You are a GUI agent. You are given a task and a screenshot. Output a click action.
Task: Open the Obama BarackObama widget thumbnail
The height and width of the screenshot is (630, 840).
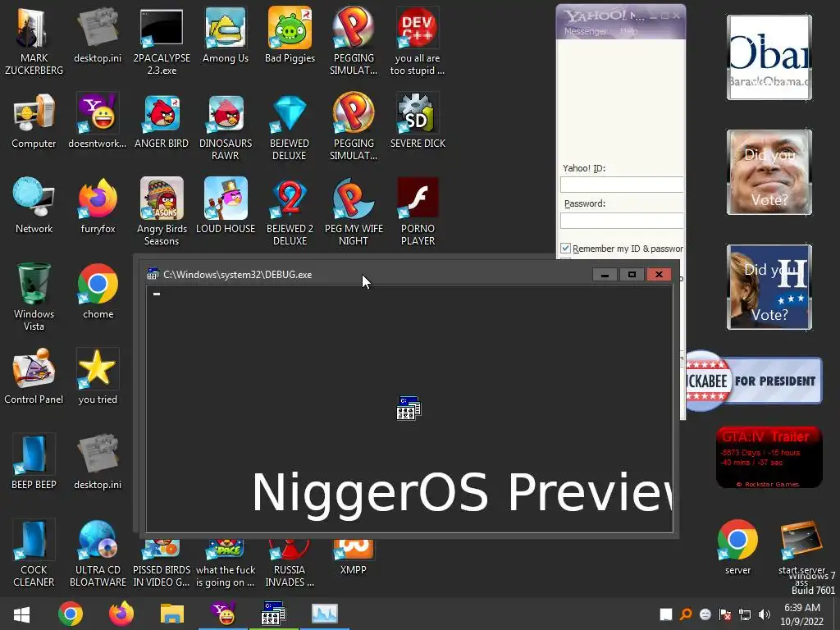[769, 57]
